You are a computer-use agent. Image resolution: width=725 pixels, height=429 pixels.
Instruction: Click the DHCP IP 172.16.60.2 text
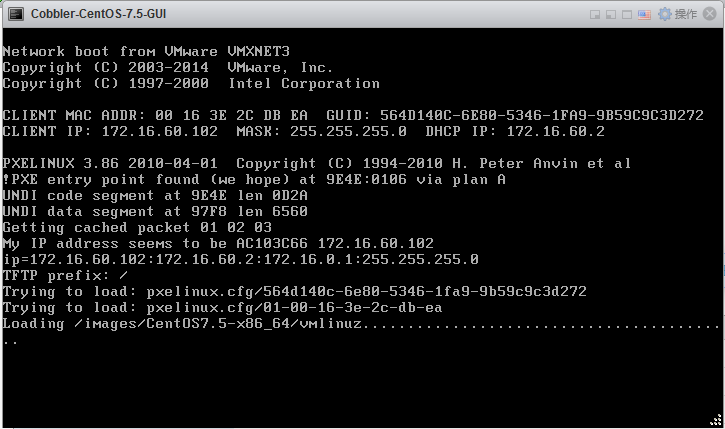pos(515,131)
